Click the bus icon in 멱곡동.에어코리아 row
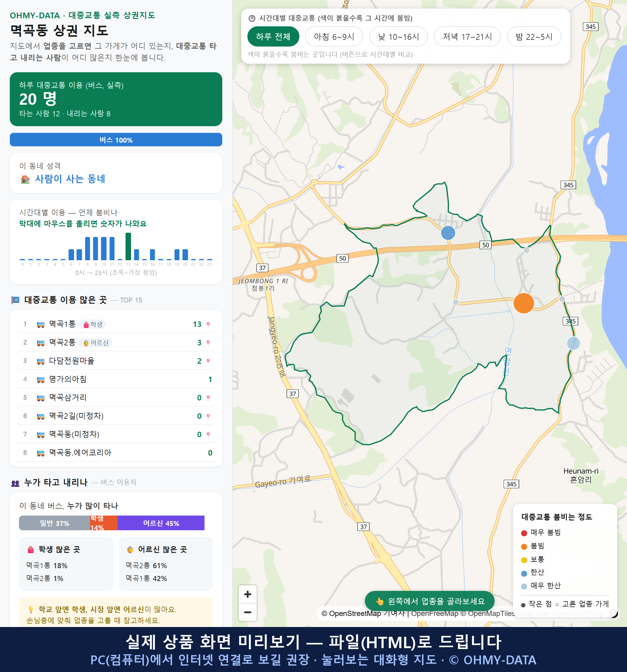627x672 pixels. point(40,453)
